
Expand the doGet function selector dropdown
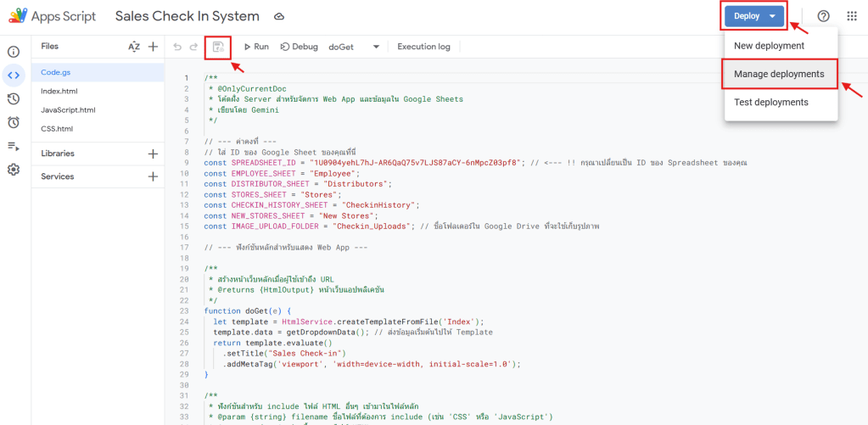point(376,47)
